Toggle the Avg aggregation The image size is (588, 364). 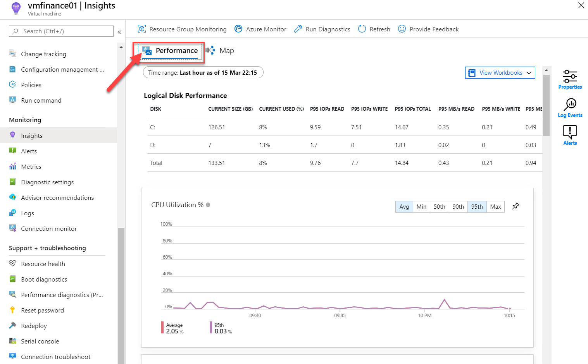(x=404, y=207)
